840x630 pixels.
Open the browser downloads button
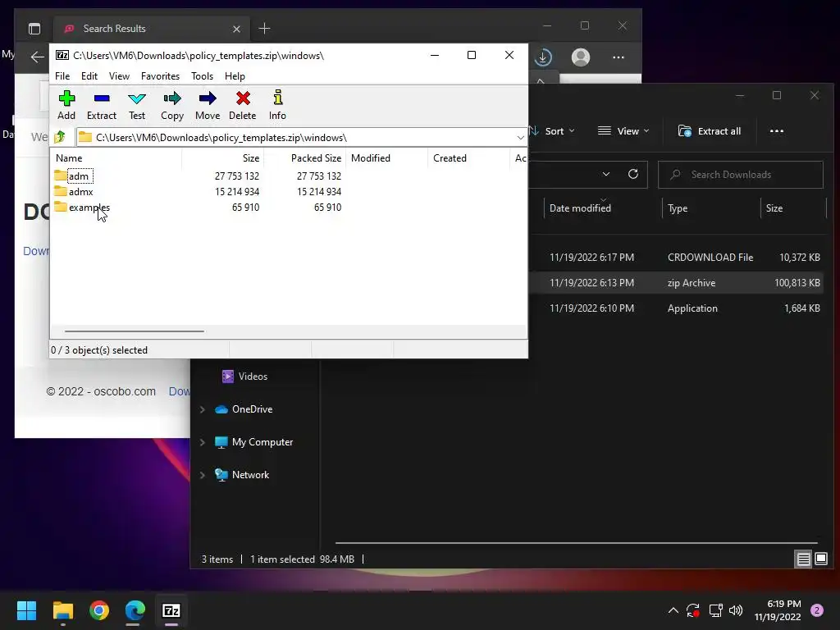[543, 57]
